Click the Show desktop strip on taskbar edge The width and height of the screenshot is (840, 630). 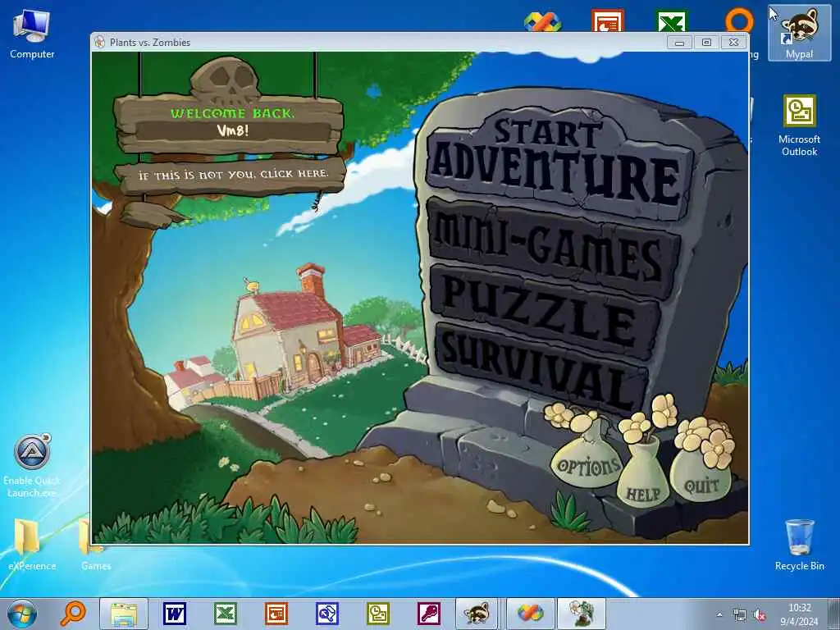(x=835, y=614)
